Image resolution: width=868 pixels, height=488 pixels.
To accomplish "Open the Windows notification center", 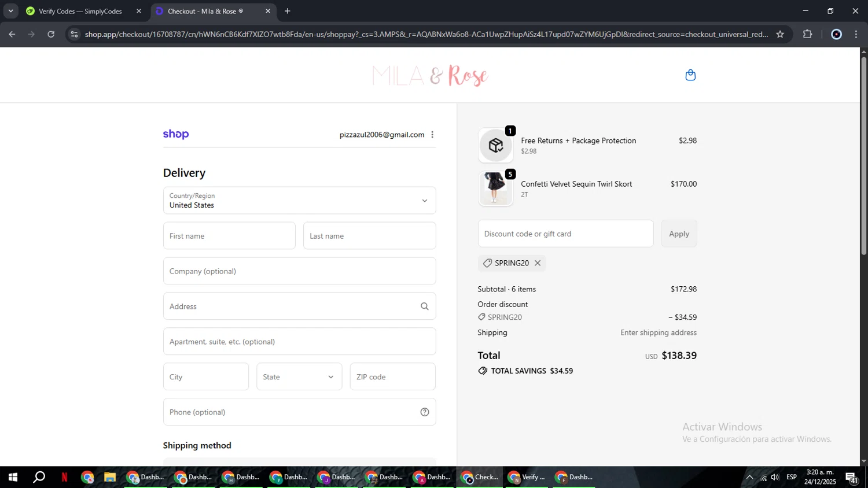I will [x=852, y=478].
